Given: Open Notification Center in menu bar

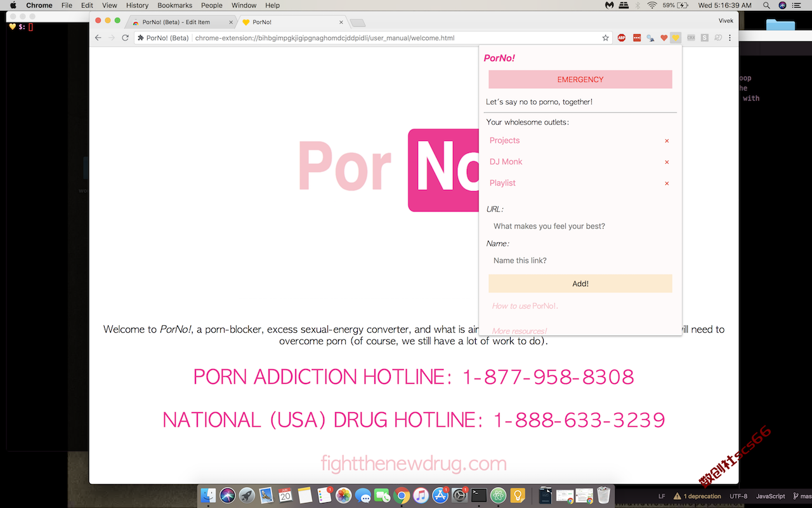Looking at the screenshot, I should [x=796, y=5].
